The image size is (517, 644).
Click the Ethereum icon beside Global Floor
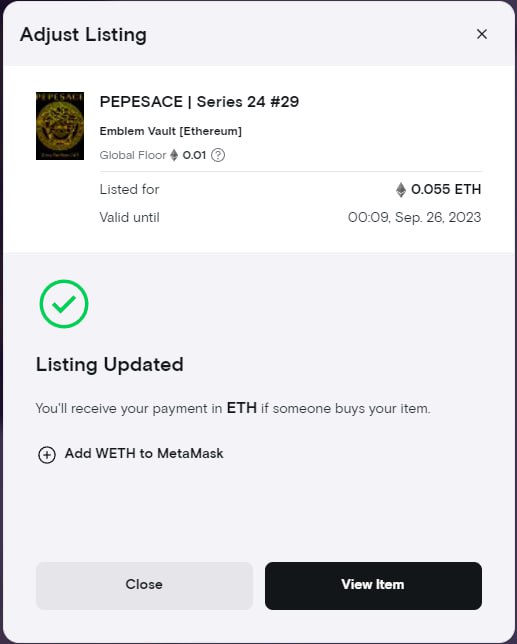174,155
